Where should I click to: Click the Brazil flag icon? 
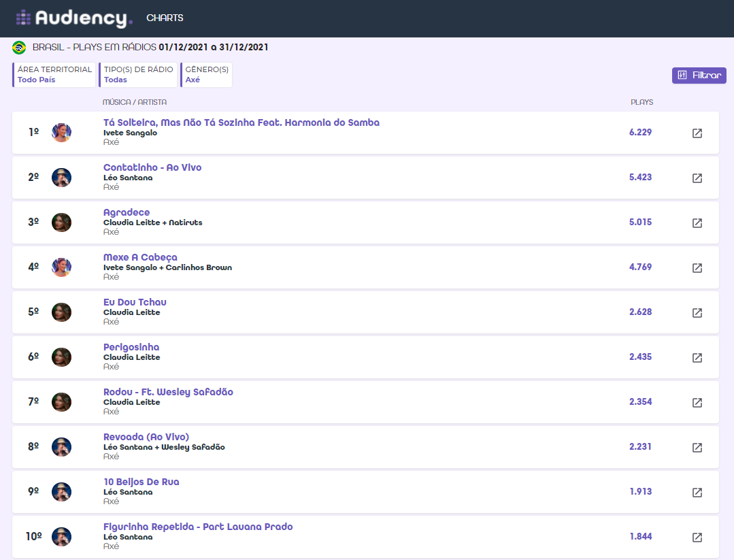19,48
